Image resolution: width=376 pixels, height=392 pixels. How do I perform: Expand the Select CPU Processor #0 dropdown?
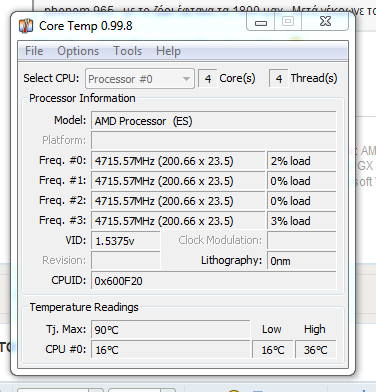pyautogui.click(x=139, y=79)
